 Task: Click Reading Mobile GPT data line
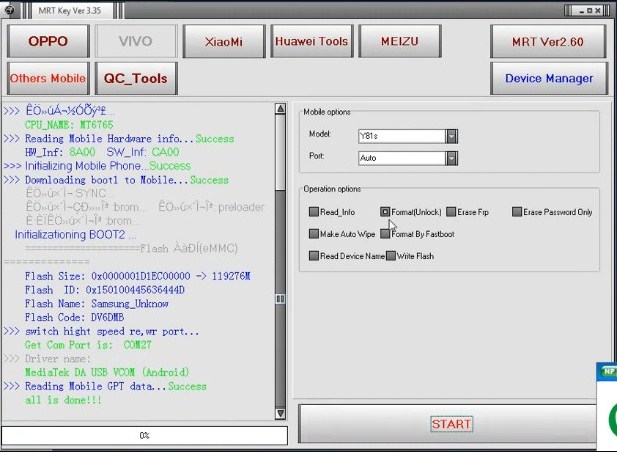pyautogui.click(x=105, y=386)
